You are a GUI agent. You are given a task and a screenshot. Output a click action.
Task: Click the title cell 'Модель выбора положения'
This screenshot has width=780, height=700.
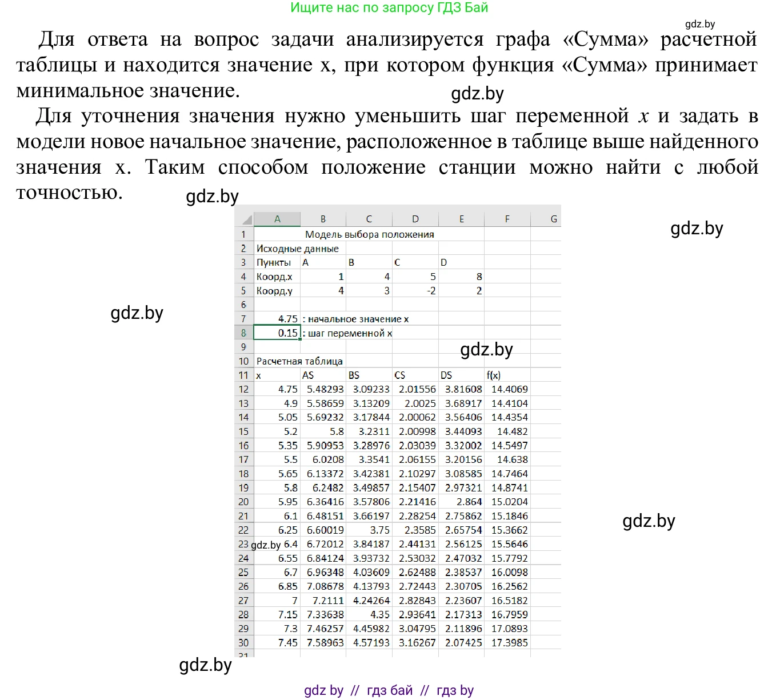pyautogui.click(x=369, y=234)
